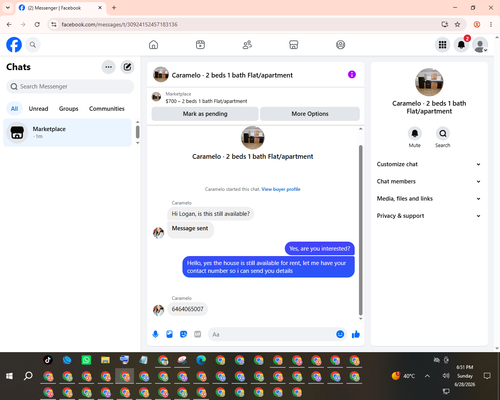The image size is (500, 400).
Task: Click the message input field Aa
Action: click(x=272, y=334)
